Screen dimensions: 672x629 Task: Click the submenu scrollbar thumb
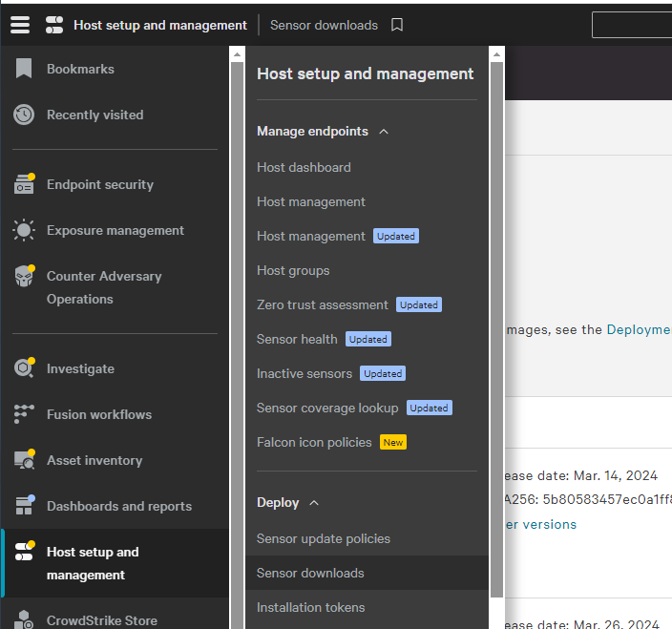click(x=496, y=329)
